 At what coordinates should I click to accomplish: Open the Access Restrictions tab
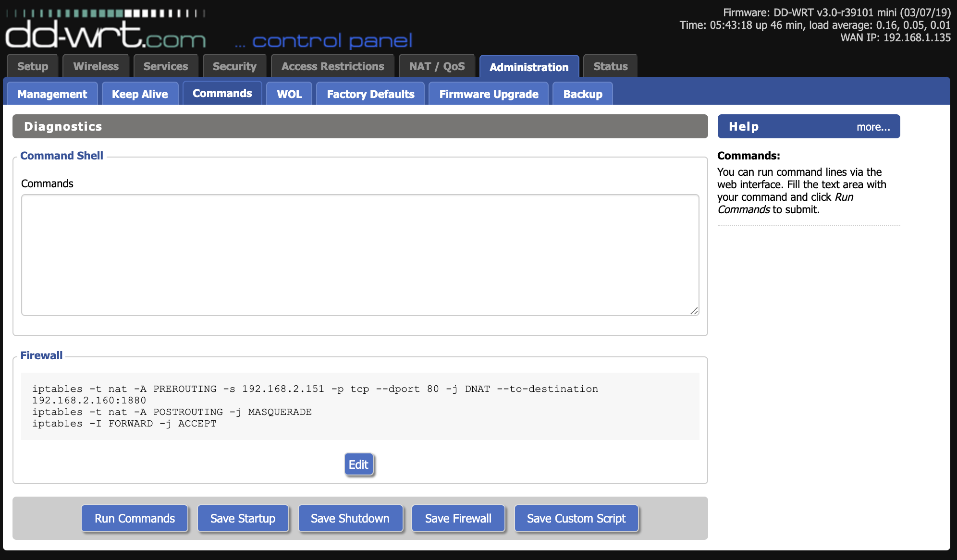point(332,66)
